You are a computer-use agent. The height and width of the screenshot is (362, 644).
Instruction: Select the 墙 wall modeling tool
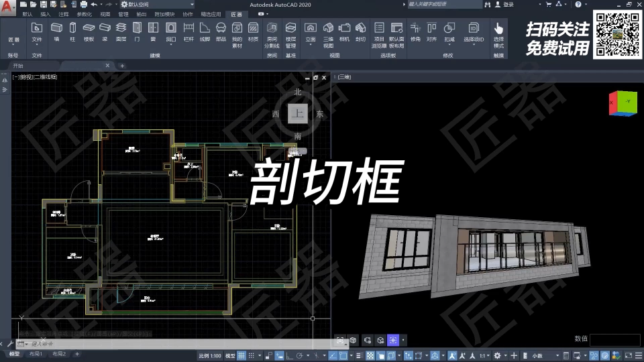(x=56, y=32)
